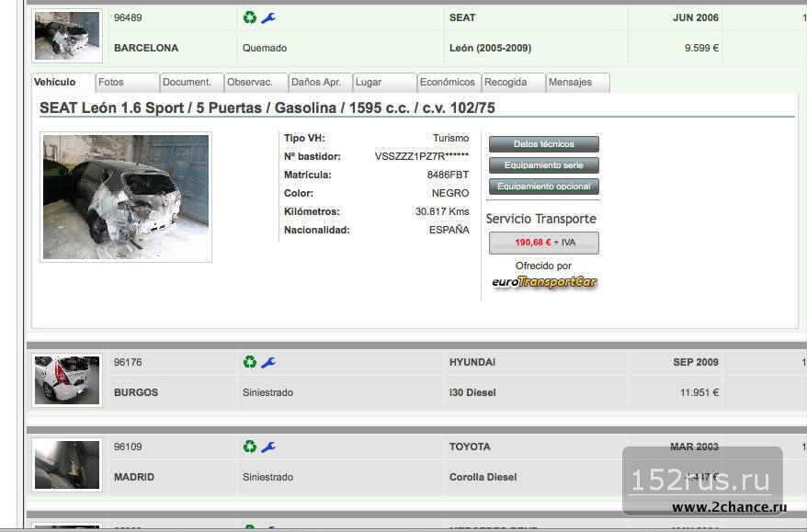Click the JUN 2006 date
The height and width of the screenshot is (532, 807).
696,17
